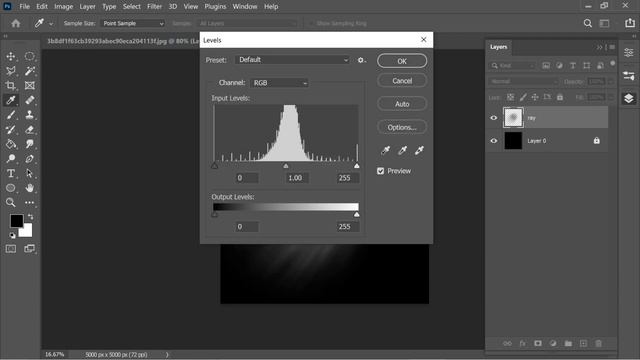Select the Frame tool
The image size is (640, 360).
click(x=29, y=86)
